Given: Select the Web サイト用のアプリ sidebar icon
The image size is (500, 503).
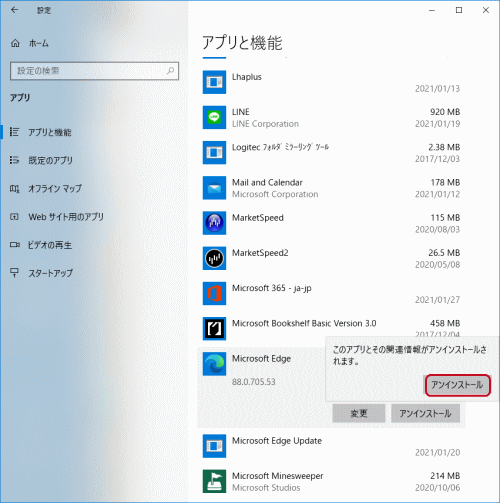Looking at the screenshot, I should (x=14, y=217).
